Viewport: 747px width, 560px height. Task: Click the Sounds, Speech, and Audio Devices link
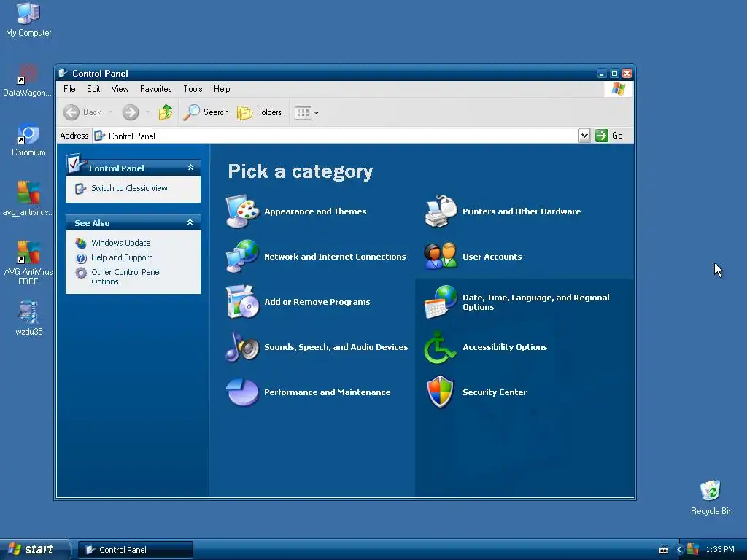pos(336,347)
